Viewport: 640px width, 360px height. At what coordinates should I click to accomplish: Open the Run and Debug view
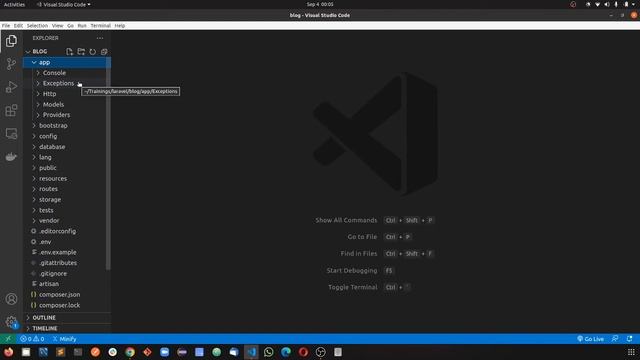(x=11, y=87)
